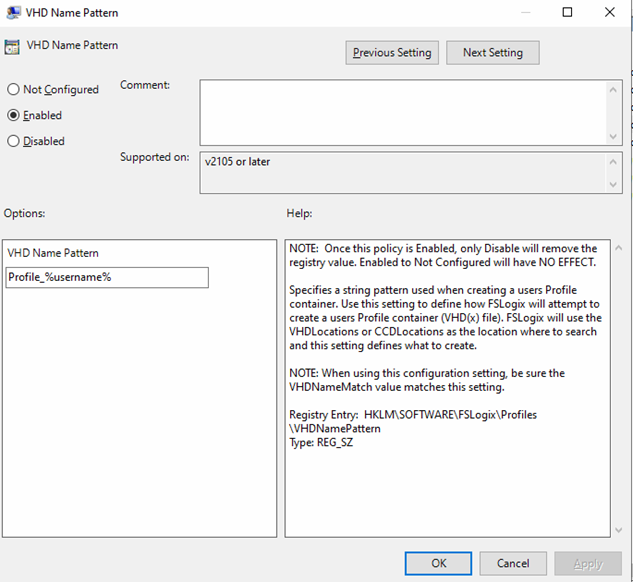
Task: Click Help panel scroll up arrow
Action: click(x=617, y=248)
